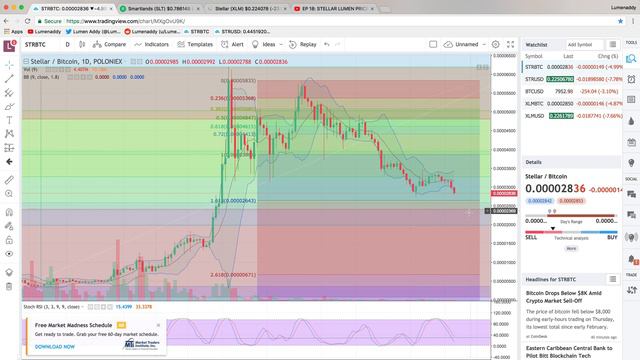The image size is (640, 360).
Task: Remove drawings with trash icon
Action: (x=9, y=287)
